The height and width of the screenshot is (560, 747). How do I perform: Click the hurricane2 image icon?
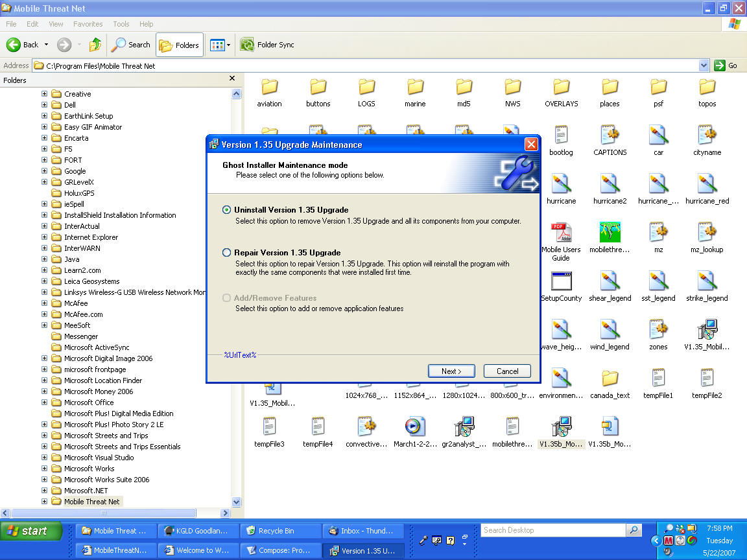tap(610, 184)
